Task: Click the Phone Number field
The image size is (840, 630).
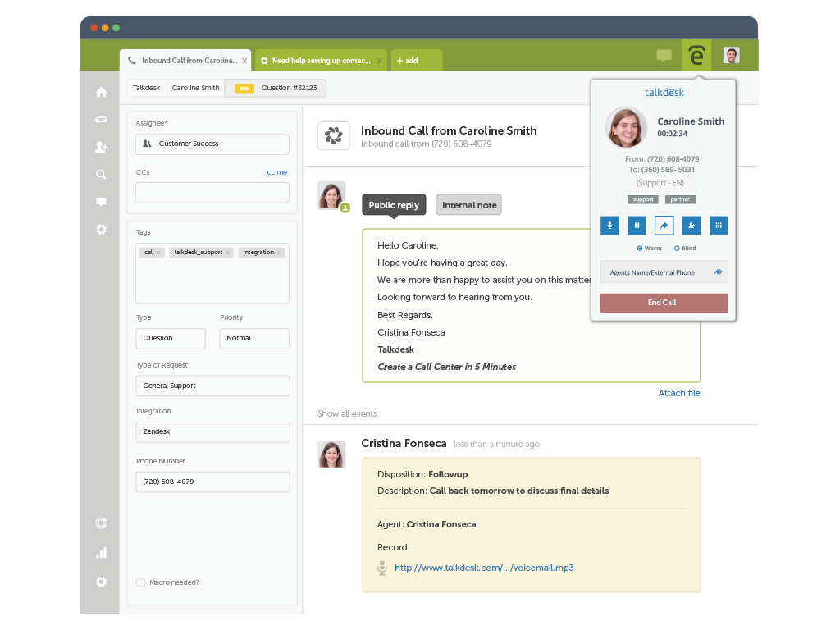Action: point(212,482)
